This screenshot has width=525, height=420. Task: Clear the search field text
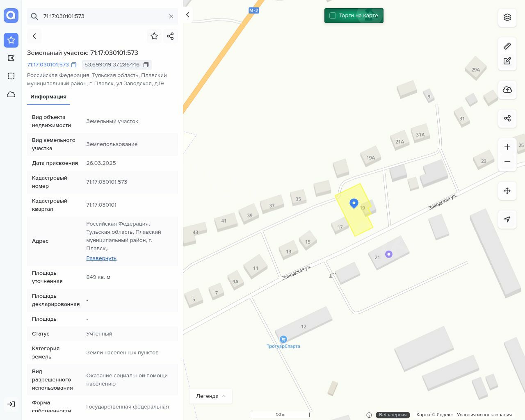coord(171,16)
